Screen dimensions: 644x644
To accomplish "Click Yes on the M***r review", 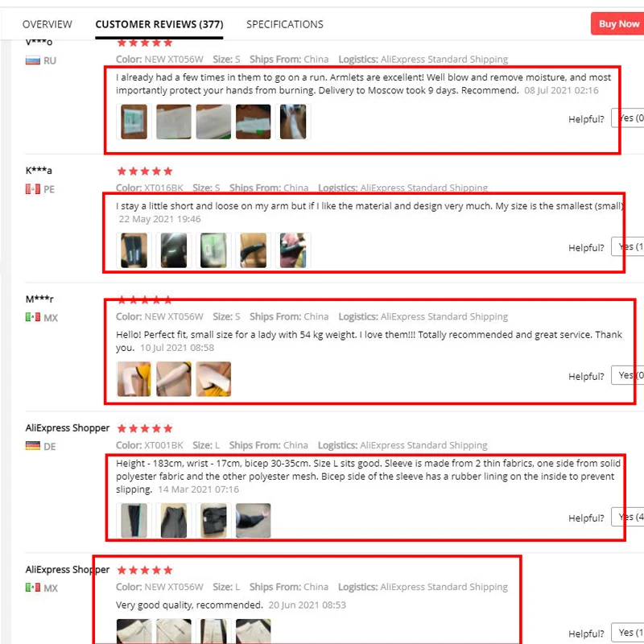I will click(628, 375).
